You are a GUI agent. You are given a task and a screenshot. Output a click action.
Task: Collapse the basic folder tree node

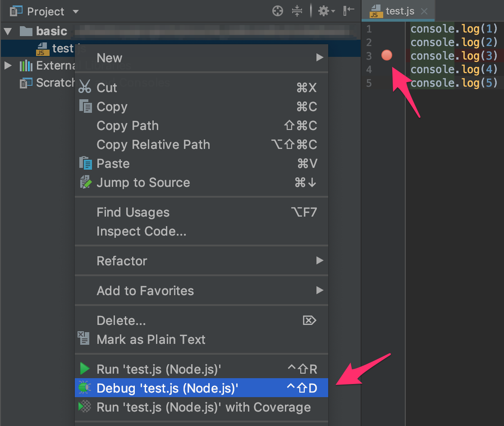click(x=8, y=31)
